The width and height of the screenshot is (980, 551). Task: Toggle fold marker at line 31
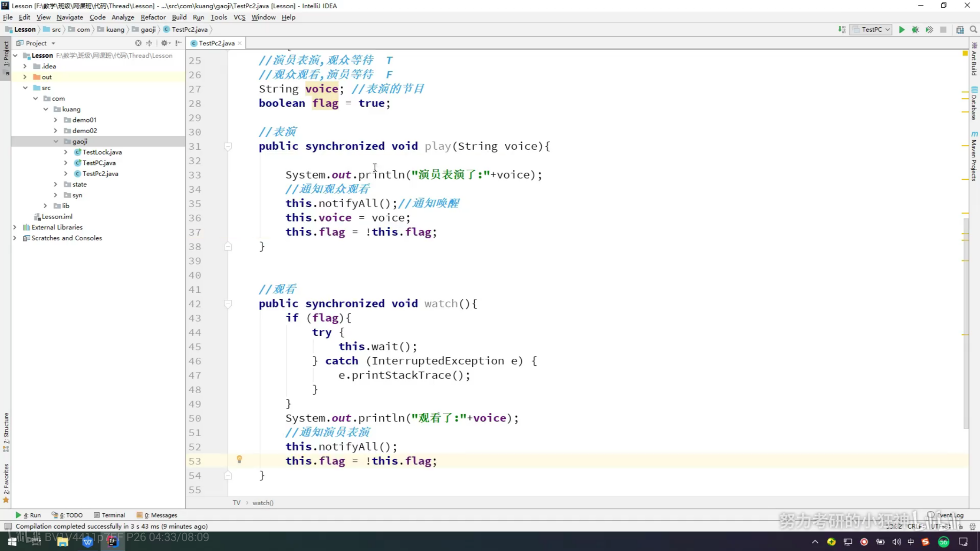[228, 146]
